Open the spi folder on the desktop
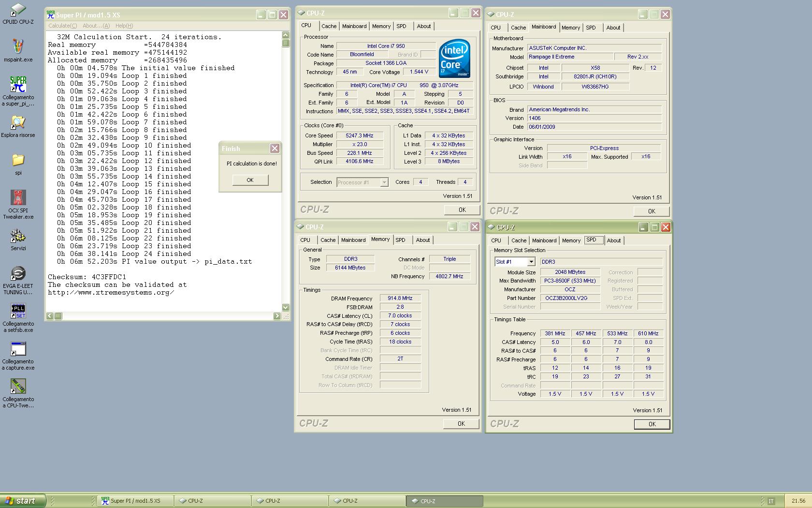The image size is (812, 508). (18, 160)
